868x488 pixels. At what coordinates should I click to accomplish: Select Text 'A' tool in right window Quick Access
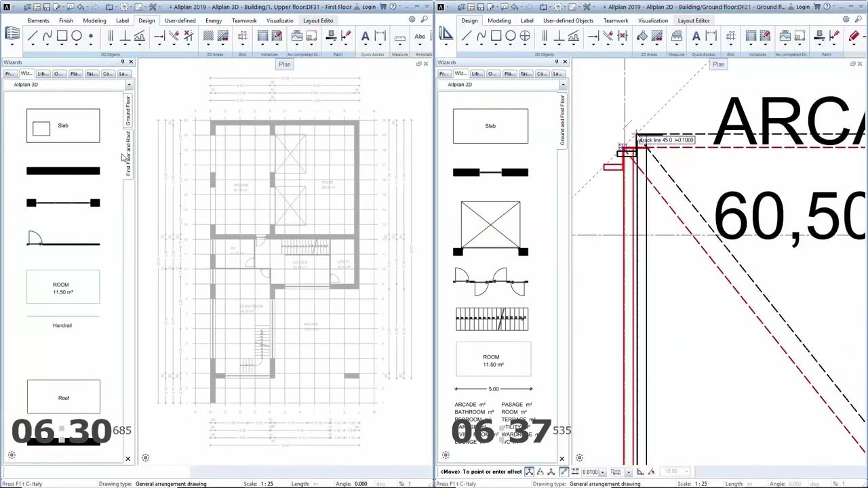tap(696, 36)
